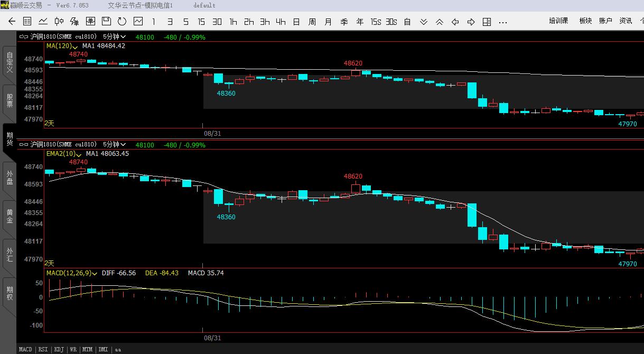This screenshot has height=354, width=644.
Task: Click the back arrow in the toolbar
Action: 12,22
